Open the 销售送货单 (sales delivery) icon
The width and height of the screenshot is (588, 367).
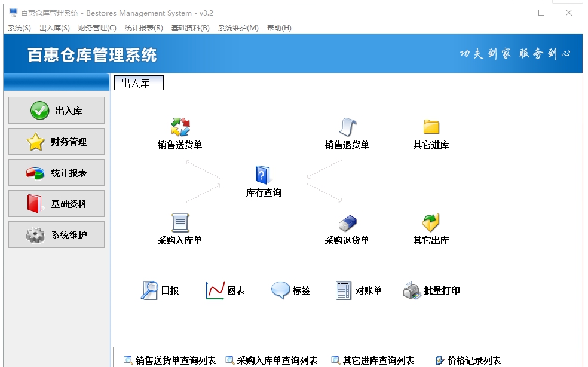point(179,130)
